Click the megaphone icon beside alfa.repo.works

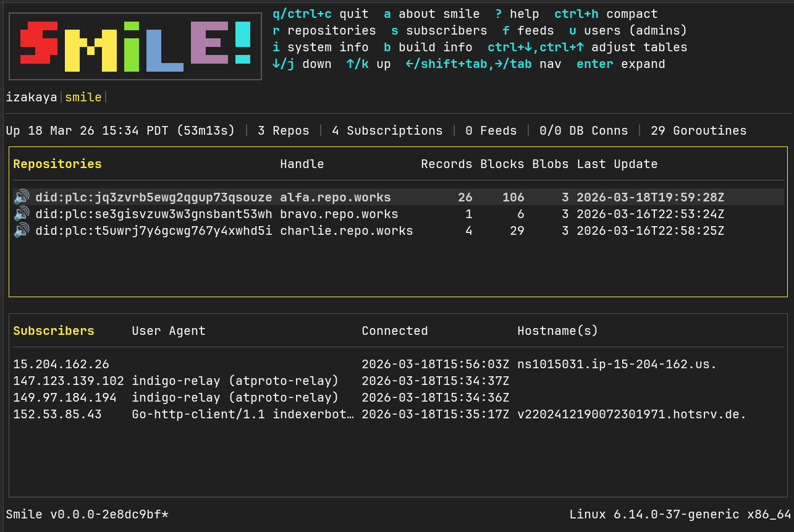click(x=21, y=197)
